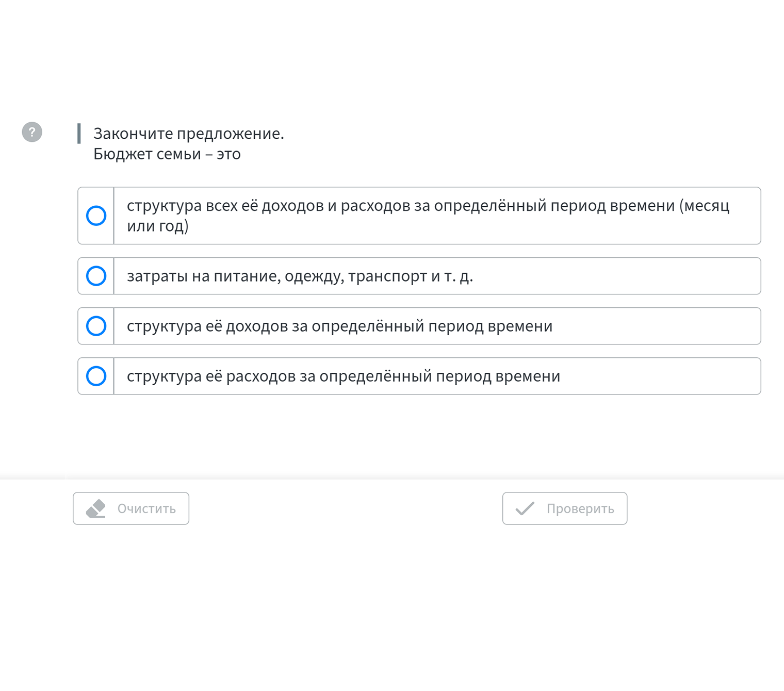Select radio for 'структура всех её доходов и расходов'
This screenshot has width=784, height=691.
(x=96, y=216)
